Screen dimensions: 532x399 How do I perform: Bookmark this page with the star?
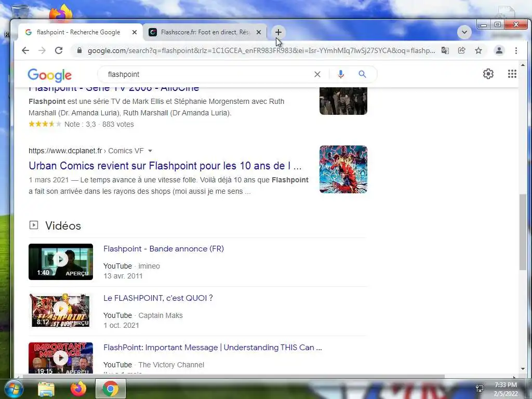(478, 50)
